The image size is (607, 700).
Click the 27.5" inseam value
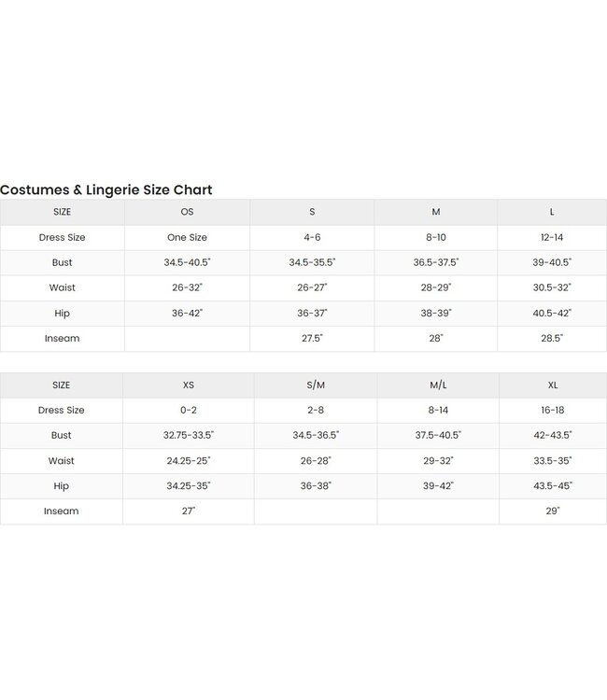[312, 338]
